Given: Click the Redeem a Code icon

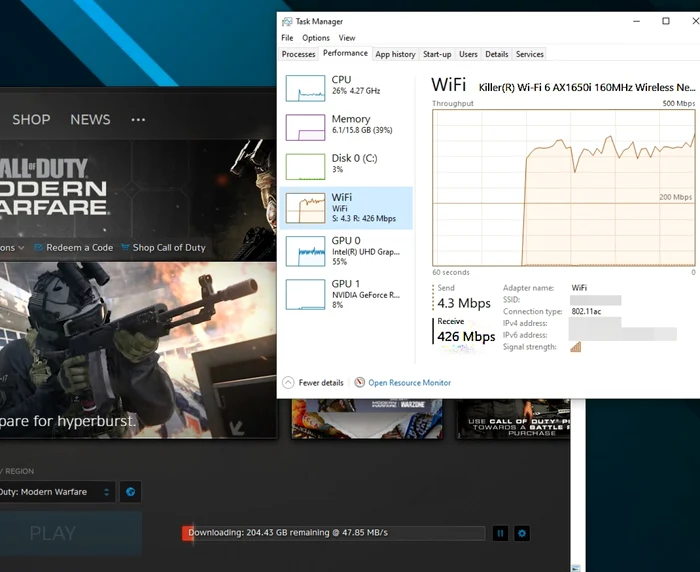Looking at the screenshot, I should 38,247.
